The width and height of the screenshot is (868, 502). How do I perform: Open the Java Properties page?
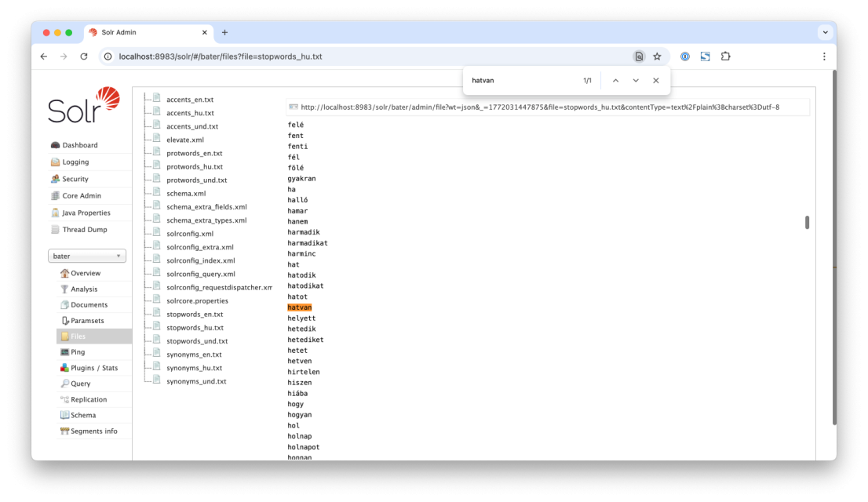(x=86, y=213)
